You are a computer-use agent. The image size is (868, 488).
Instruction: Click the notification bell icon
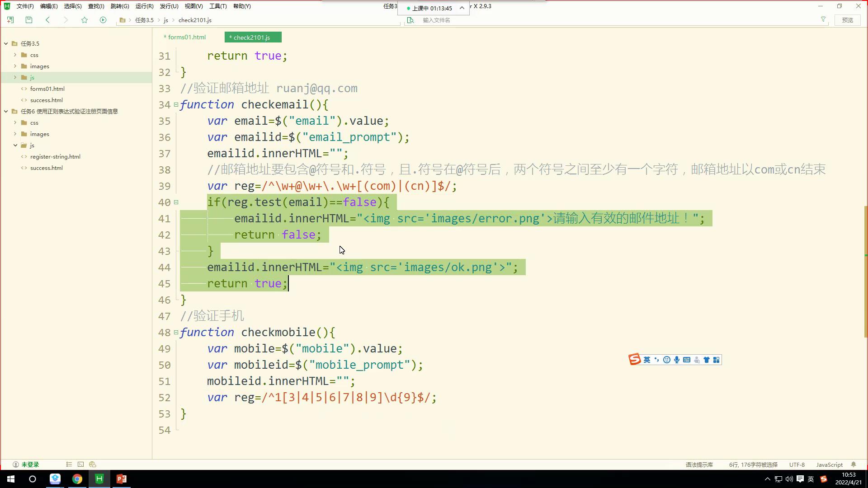(x=854, y=465)
